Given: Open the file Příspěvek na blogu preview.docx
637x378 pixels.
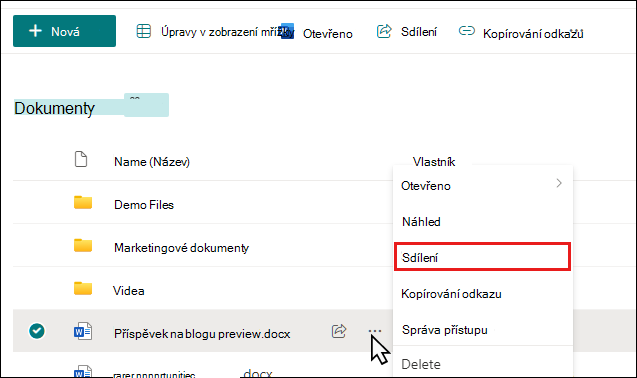Looking at the screenshot, I should coord(202,334).
